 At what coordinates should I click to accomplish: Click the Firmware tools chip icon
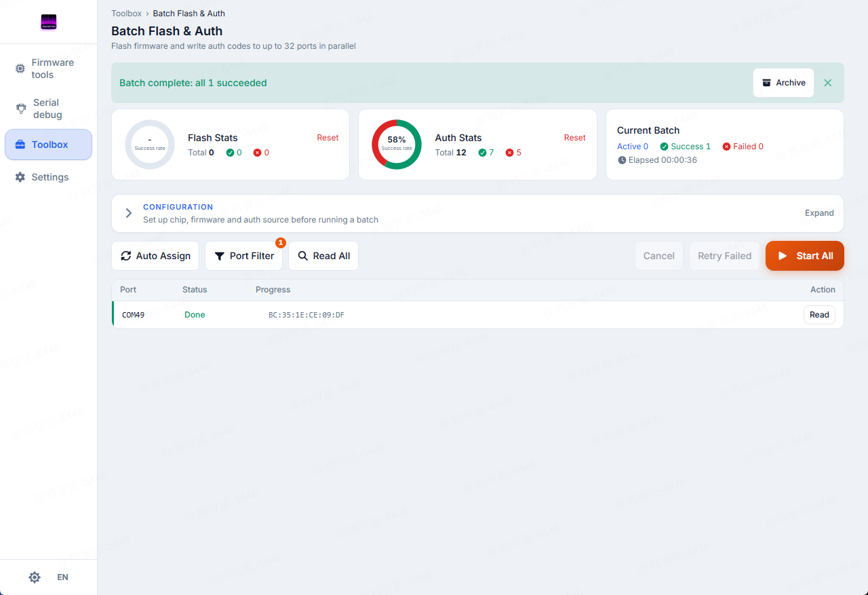pyautogui.click(x=20, y=69)
